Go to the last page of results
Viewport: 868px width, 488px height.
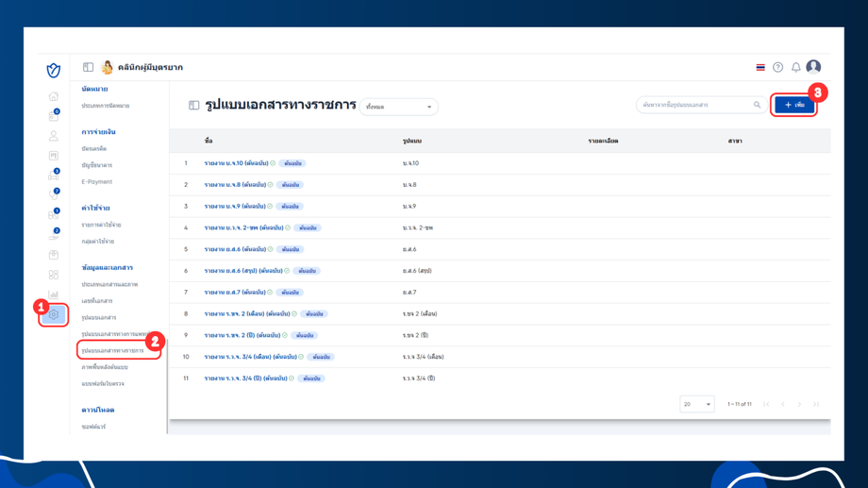point(816,404)
